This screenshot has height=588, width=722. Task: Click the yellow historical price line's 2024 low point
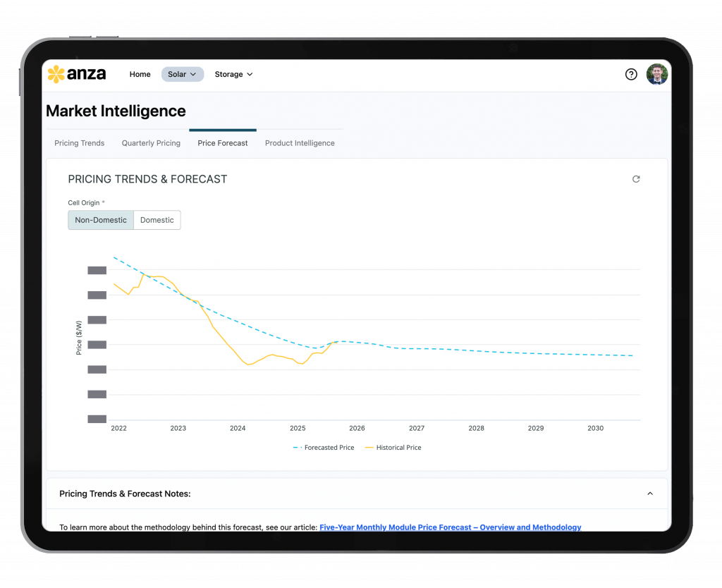point(248,365)
